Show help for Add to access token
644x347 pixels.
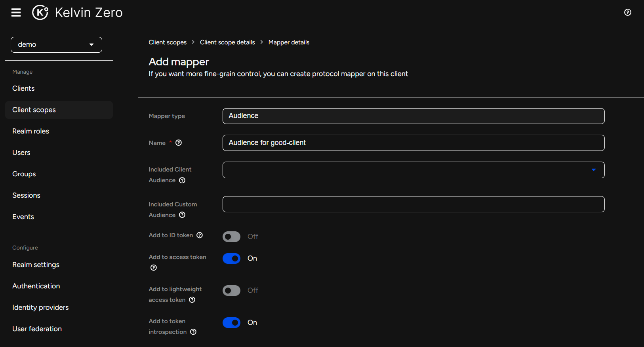154,268
